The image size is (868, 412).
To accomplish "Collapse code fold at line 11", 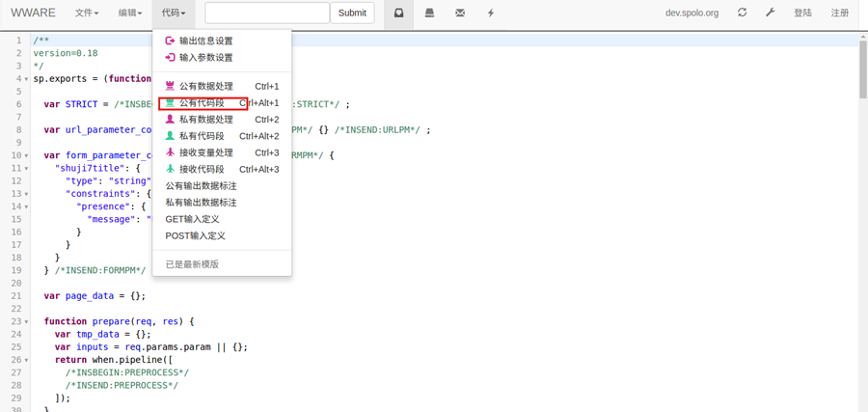I will click(x=26, y=168).
